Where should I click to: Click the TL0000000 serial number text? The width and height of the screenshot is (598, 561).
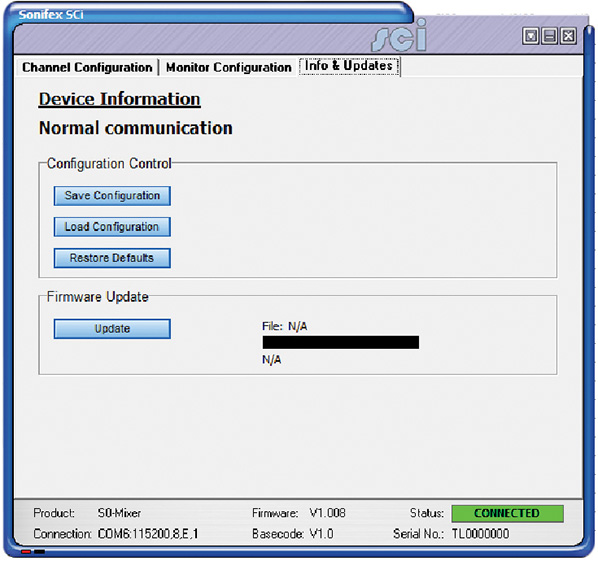tap(481, 534)
